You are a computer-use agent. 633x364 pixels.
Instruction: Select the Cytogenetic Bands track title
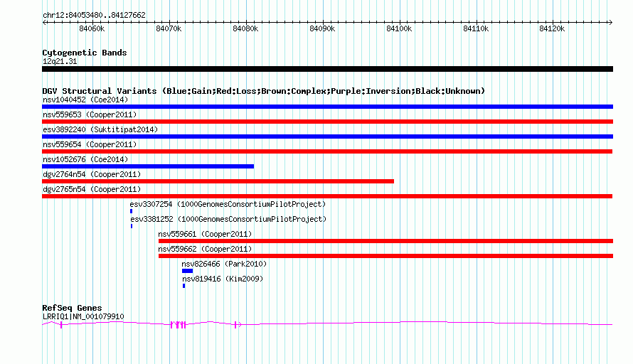[x=85, y=53]
